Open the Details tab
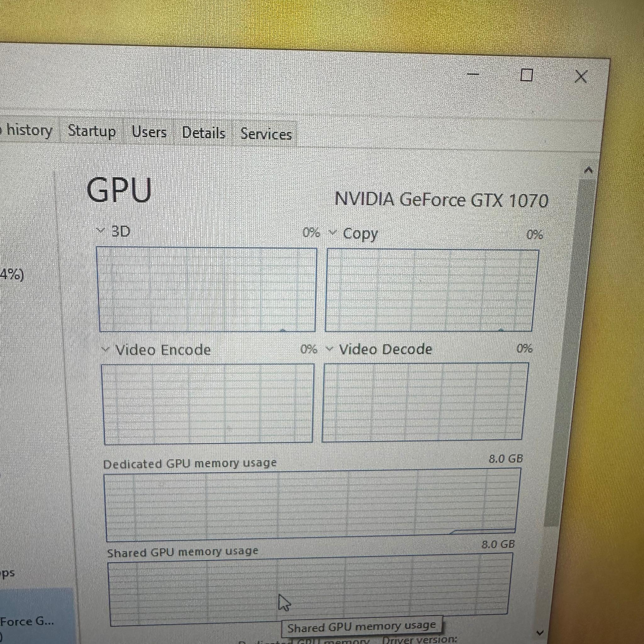The height and width of the screenshot is (644, 644). pyautogui.click(x=204, y=133)
